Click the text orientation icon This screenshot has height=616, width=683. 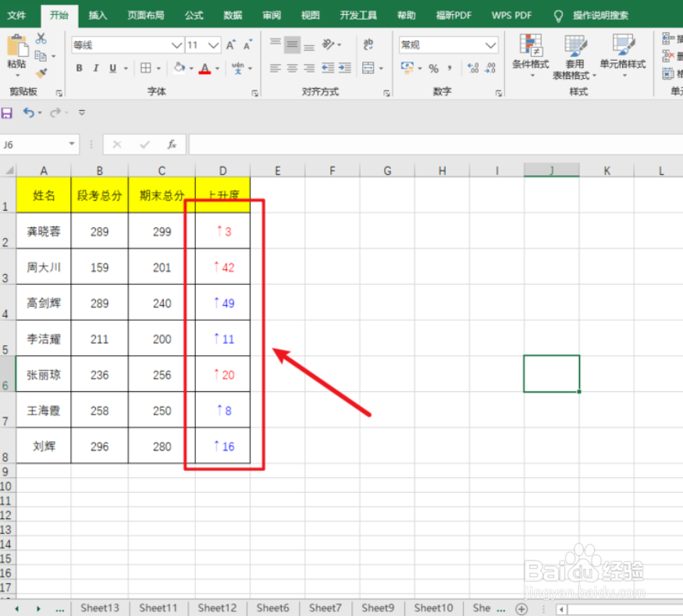tap(329, 45)
